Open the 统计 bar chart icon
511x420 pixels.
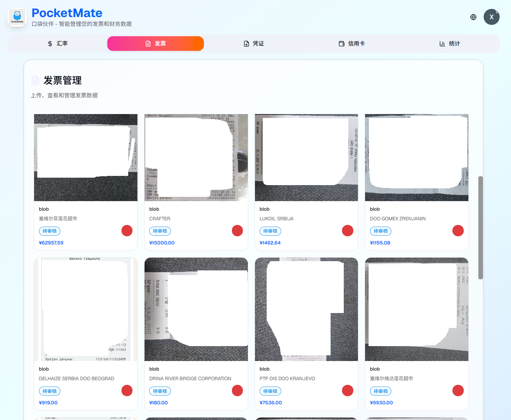point(442,43)
